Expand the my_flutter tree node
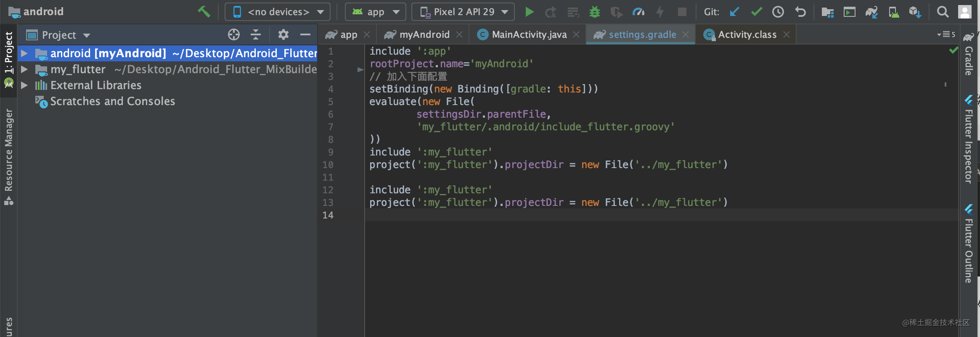Viewport: 980px width, 337px height. (x=24, y=69)
